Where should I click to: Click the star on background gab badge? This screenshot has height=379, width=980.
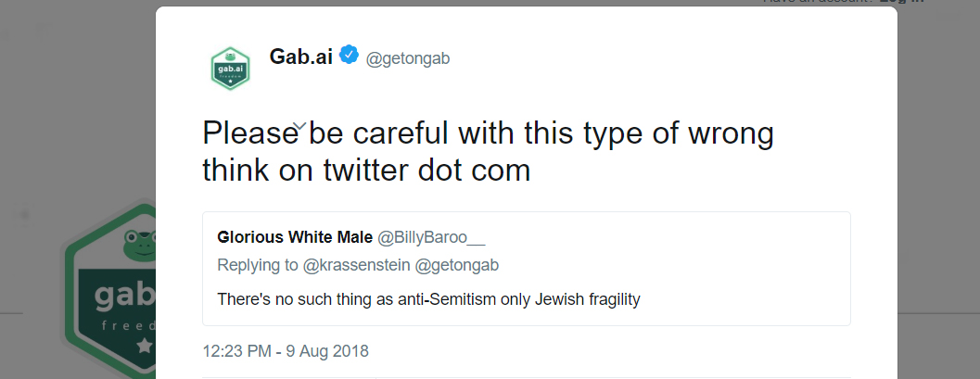click(145, 346)
